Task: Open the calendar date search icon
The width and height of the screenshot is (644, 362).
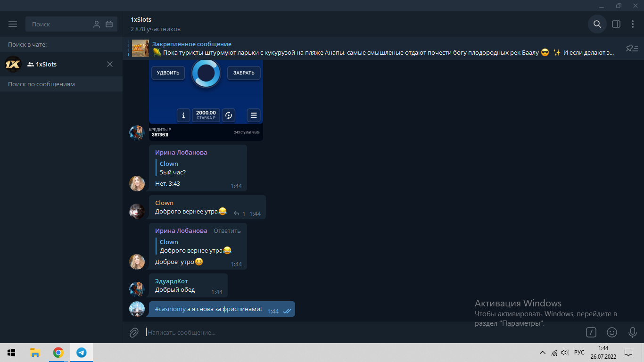Action: pyautogui.click(x=109, y=24)
